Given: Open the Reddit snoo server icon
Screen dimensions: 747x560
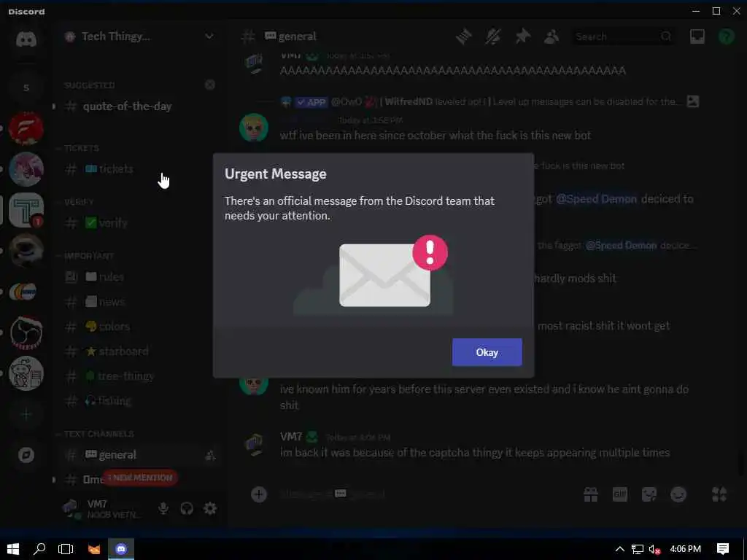Looking at the screenshot, I should [x=26, y=373].
